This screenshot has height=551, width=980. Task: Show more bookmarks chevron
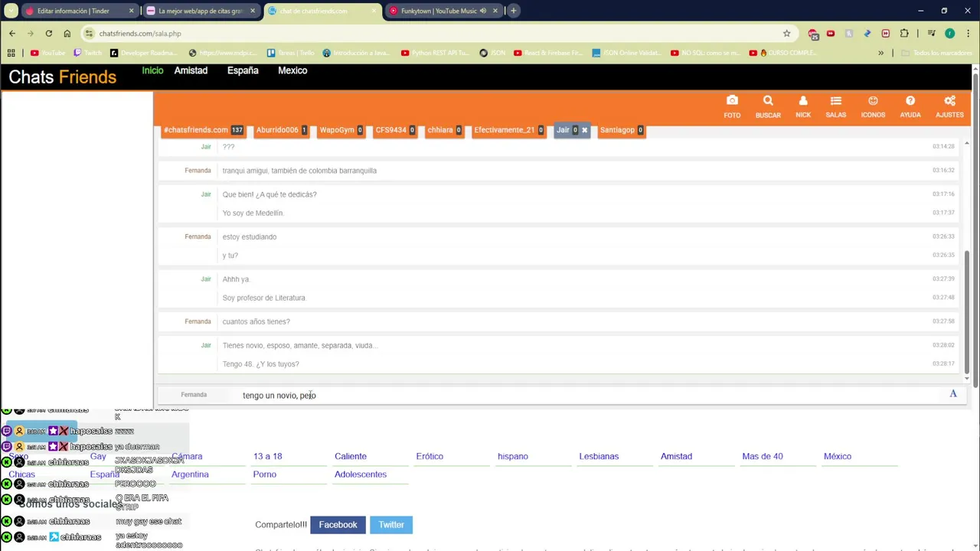[880, 53]
